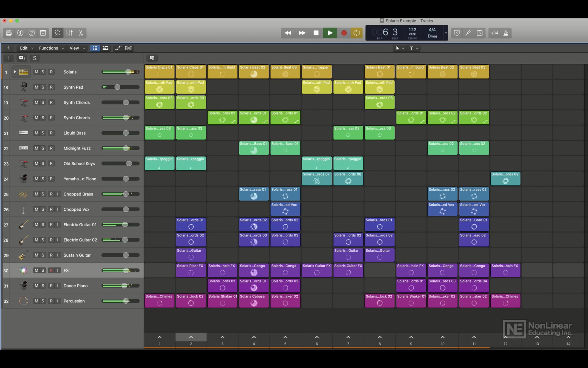The image size is (588, 368).
Task: Toggle the Flex bowtie icon
Action: tap(129, 48)
